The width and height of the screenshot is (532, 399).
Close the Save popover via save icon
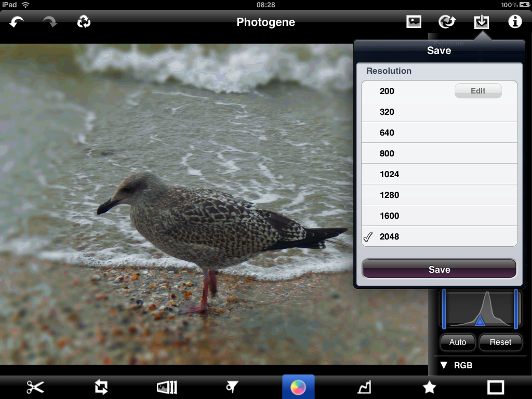tap(482, 22)
